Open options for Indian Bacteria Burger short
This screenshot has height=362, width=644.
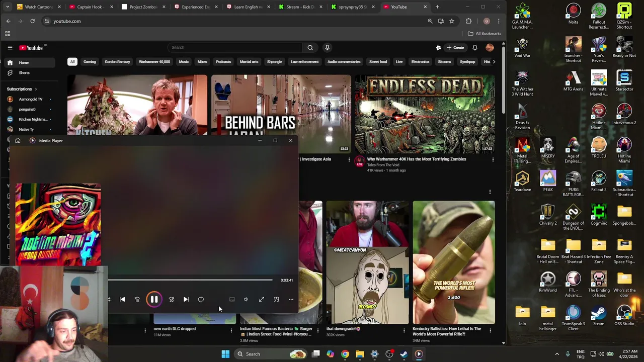pos(317,330)
